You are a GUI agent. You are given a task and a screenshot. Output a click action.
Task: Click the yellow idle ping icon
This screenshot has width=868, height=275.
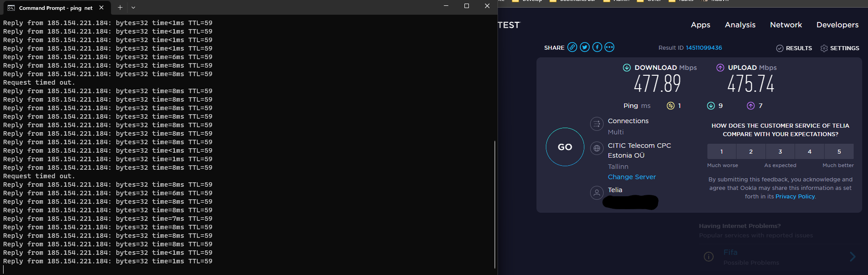point(671,106)
